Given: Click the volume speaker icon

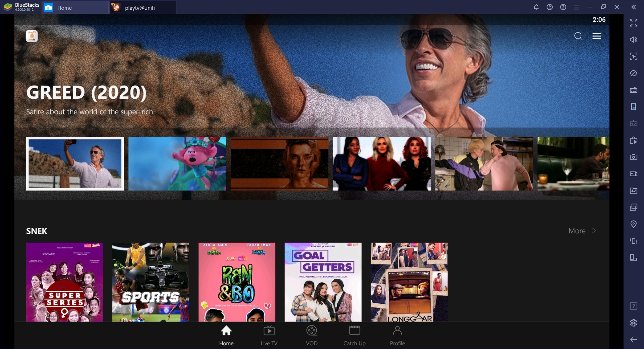Looking at the screenshot, I should tap(634, 40).
